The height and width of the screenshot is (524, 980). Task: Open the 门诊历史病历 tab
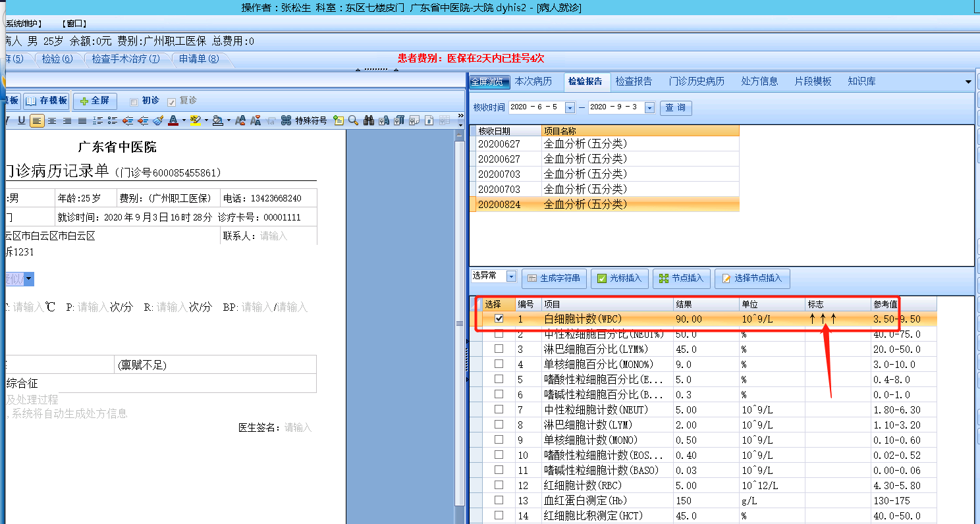click(697, 82)
